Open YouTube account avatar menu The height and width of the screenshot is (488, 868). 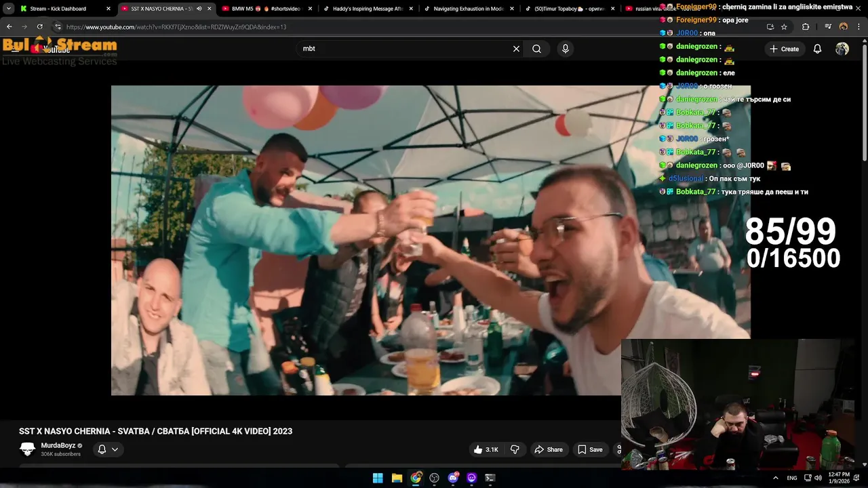pyautogui.click(x=842, y=49)
